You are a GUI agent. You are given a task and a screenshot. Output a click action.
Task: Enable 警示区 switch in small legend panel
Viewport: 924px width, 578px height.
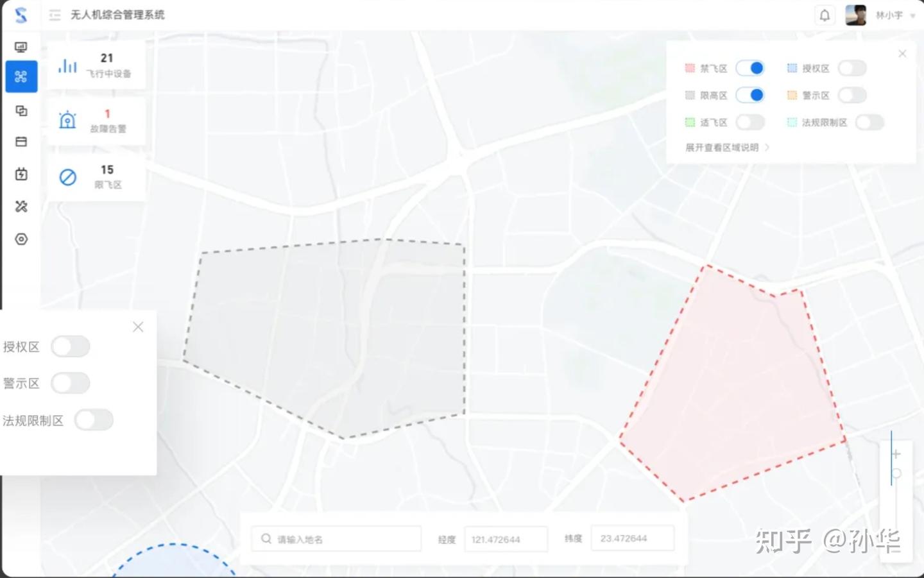pyautogui.click(x=852, y=95)
